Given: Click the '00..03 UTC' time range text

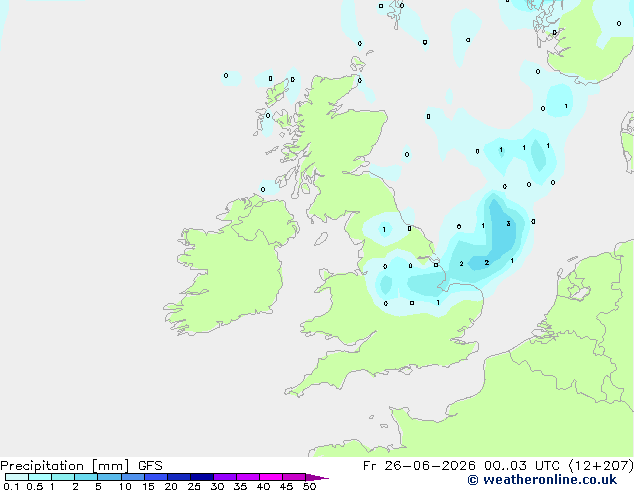Looking at the screenshot, I should (x=522, y=466).
